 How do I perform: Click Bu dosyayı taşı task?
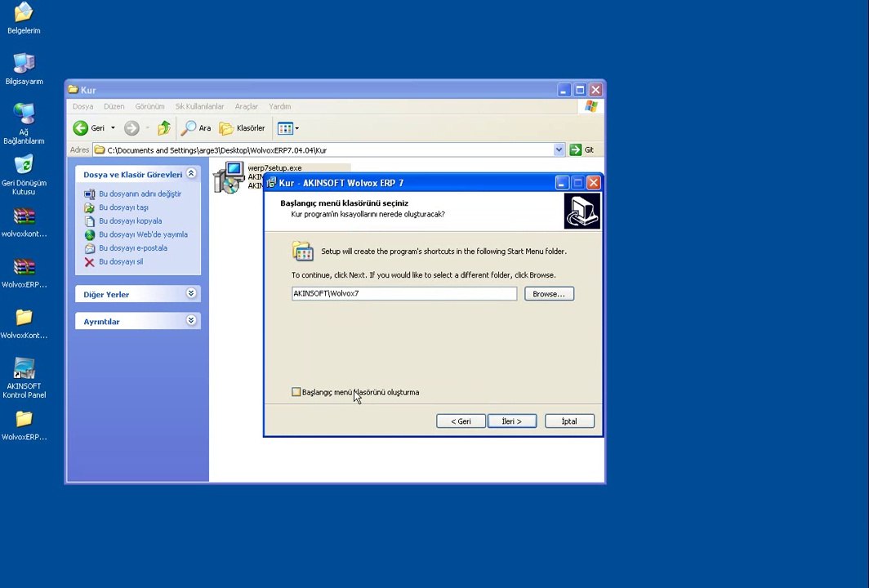[x=123, y=207]
